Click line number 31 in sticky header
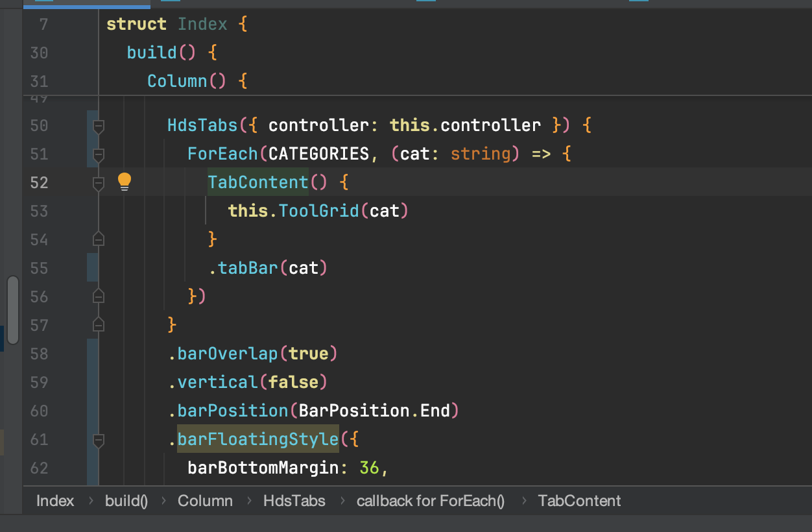The image size is (812, 532). pyautogui.click(x=39, y=81)
